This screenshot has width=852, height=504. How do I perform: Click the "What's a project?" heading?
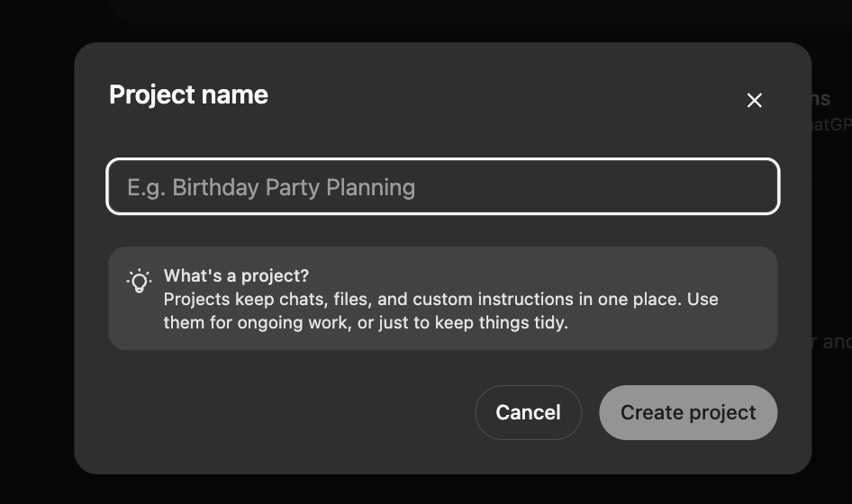click(x=236, y=275)
